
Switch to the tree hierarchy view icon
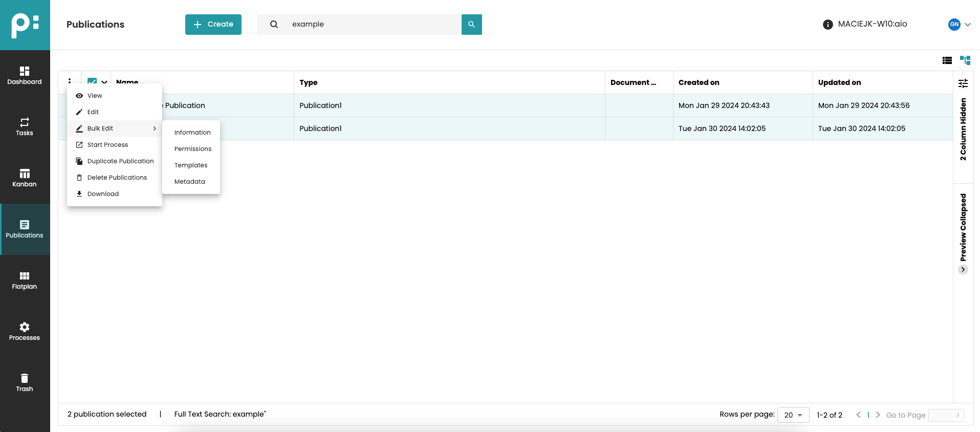tap(965, 60)
